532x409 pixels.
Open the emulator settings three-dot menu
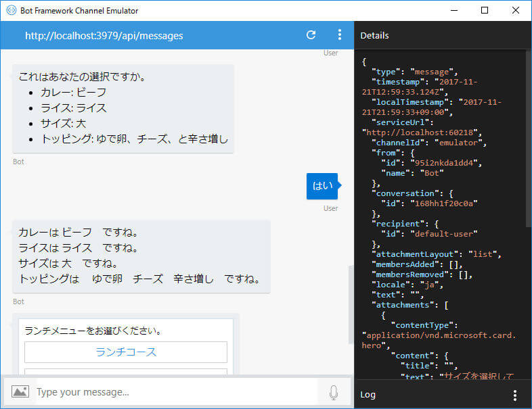coord(340,34)
